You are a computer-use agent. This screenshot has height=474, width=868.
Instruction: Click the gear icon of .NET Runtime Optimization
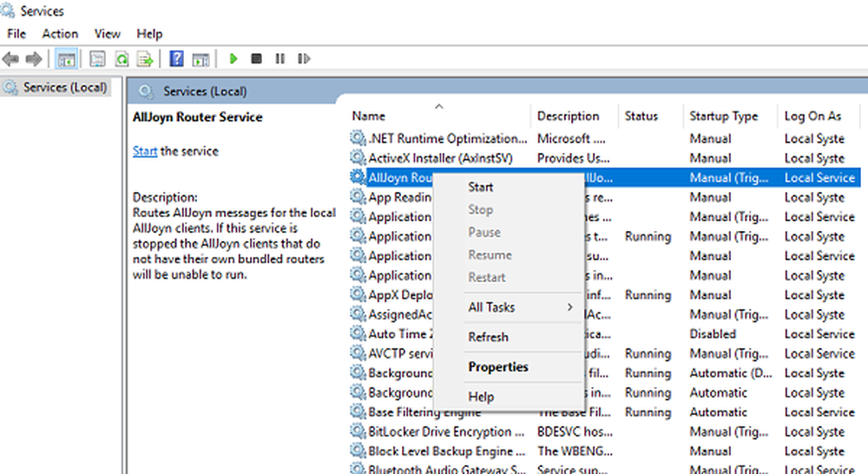click(x=358, y=138)
